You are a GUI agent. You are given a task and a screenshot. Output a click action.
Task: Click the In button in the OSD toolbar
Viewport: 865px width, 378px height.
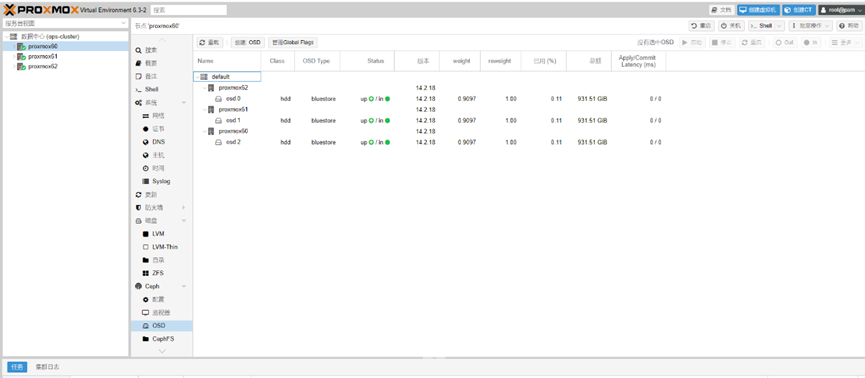point(810,42)
